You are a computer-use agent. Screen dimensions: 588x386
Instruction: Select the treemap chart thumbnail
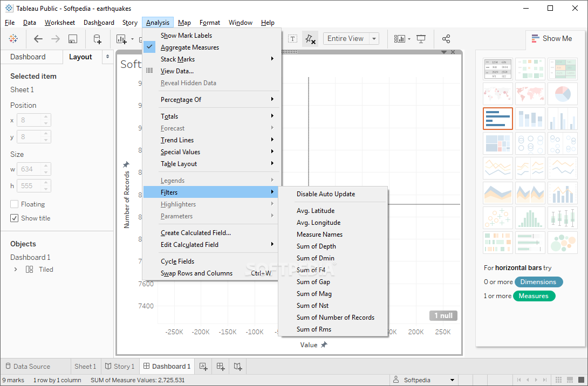coord(497,143)
